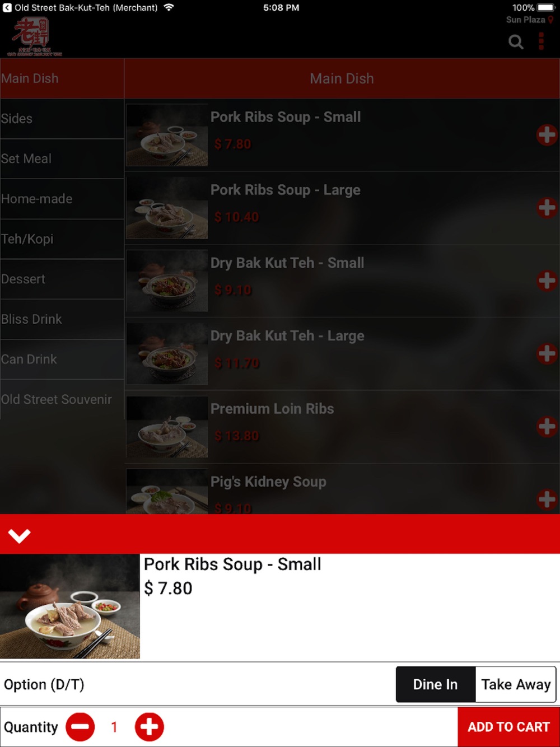Select the Teh/Kopi category

point(62,239)
